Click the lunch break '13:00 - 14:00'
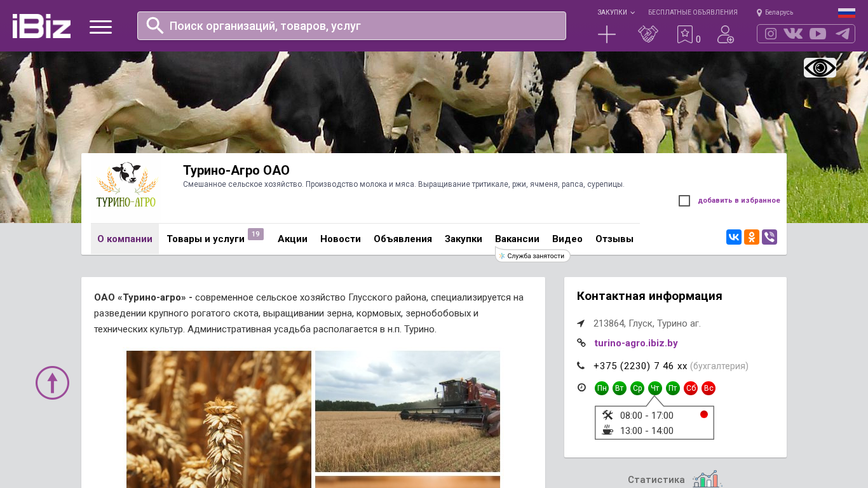This screenshot has width=868, height=488. pyautogui.click(x=647, y=431)
